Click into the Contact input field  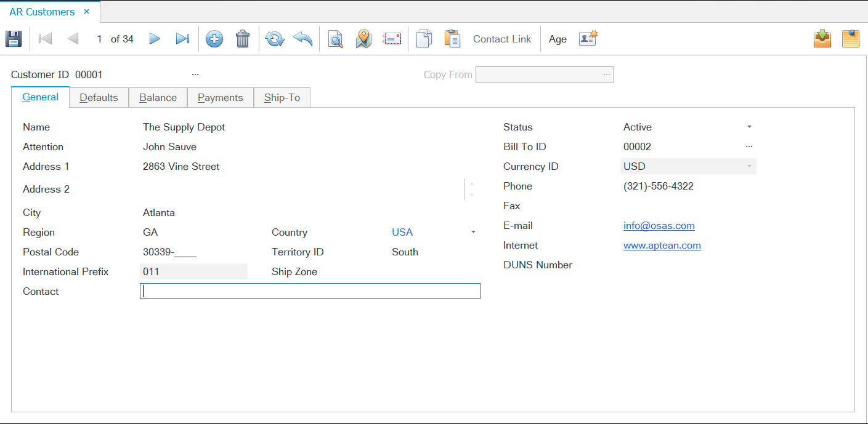(310, 291)
